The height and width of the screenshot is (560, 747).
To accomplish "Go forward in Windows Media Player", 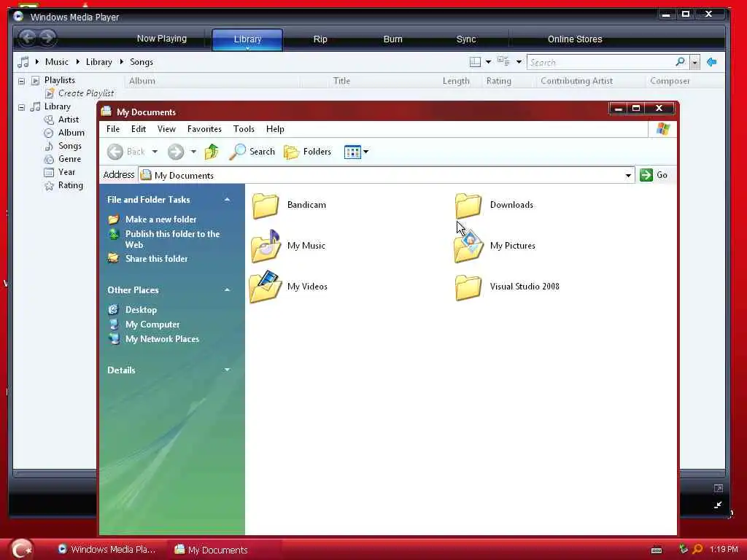I will click(x=47, y=38).
